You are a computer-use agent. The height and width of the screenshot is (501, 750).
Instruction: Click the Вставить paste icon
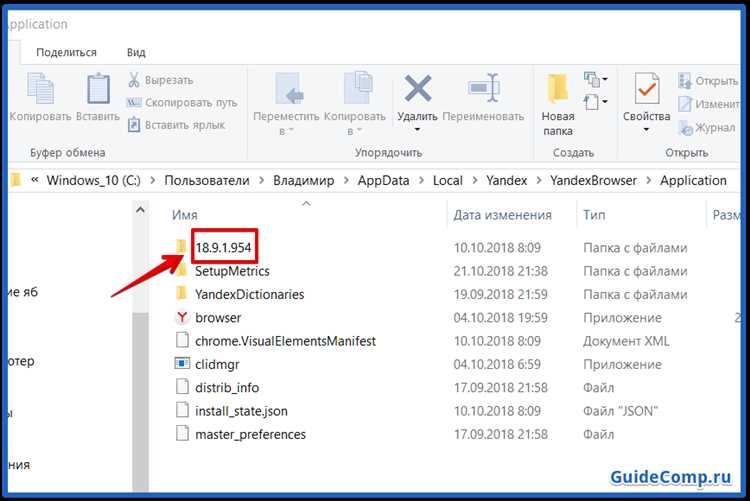(98, 88)
